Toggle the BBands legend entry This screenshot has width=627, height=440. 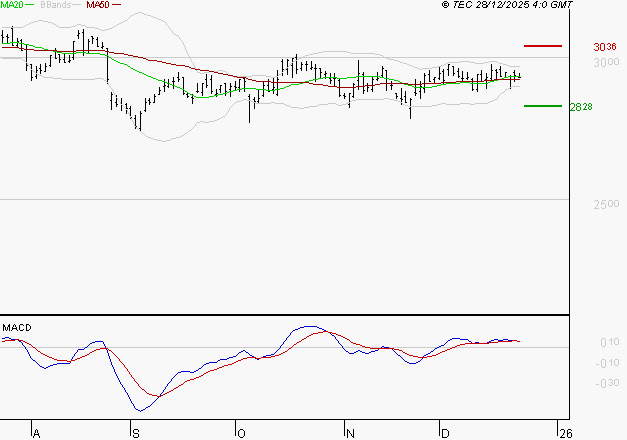click(x=53, y=5)
